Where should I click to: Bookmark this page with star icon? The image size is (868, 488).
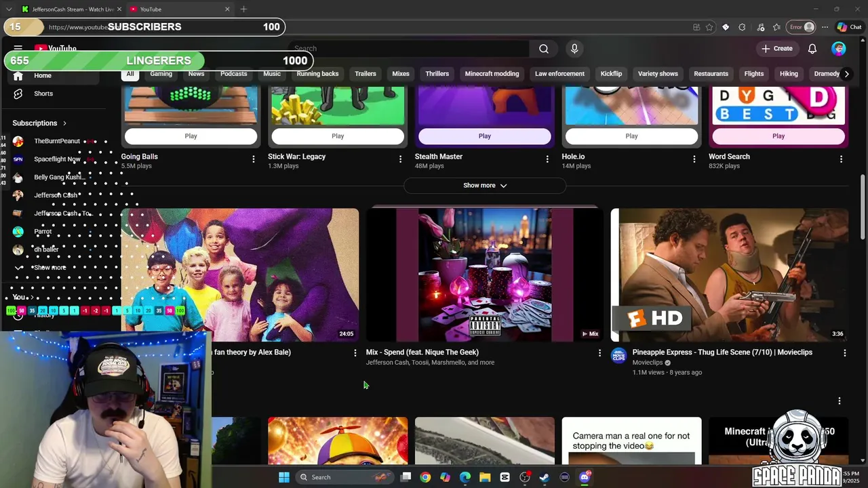coord(709,27)
